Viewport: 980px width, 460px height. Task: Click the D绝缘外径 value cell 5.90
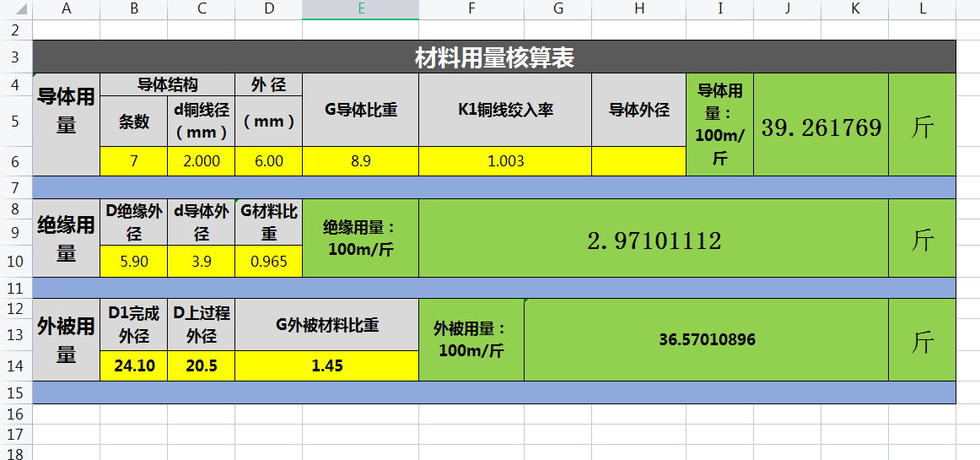[x=133, y=262]
